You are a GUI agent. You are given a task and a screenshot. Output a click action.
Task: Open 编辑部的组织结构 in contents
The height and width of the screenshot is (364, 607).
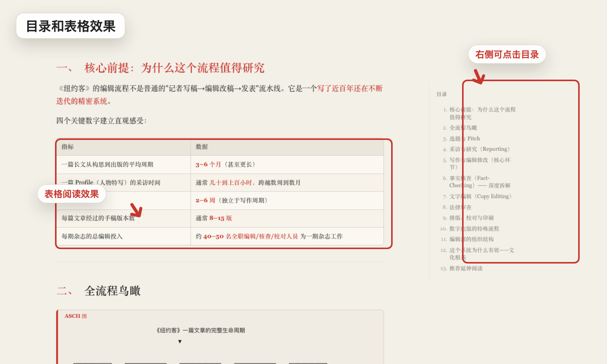(472, 239)
